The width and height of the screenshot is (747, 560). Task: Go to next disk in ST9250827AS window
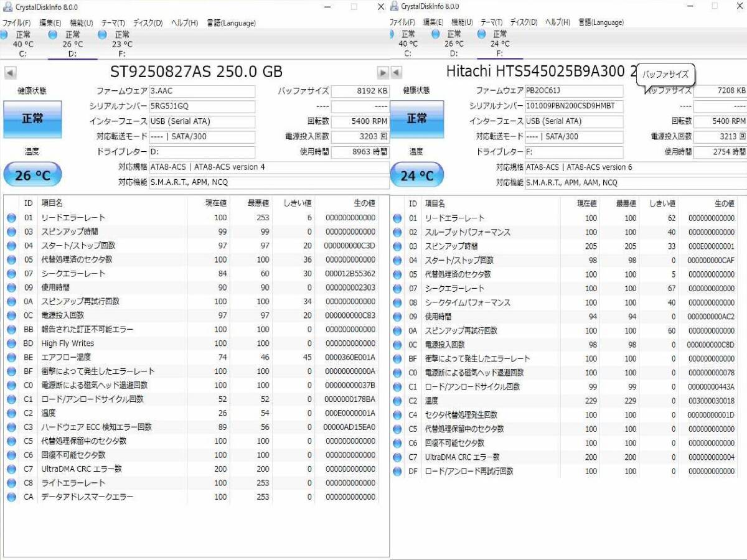click(x=383, y=73)
